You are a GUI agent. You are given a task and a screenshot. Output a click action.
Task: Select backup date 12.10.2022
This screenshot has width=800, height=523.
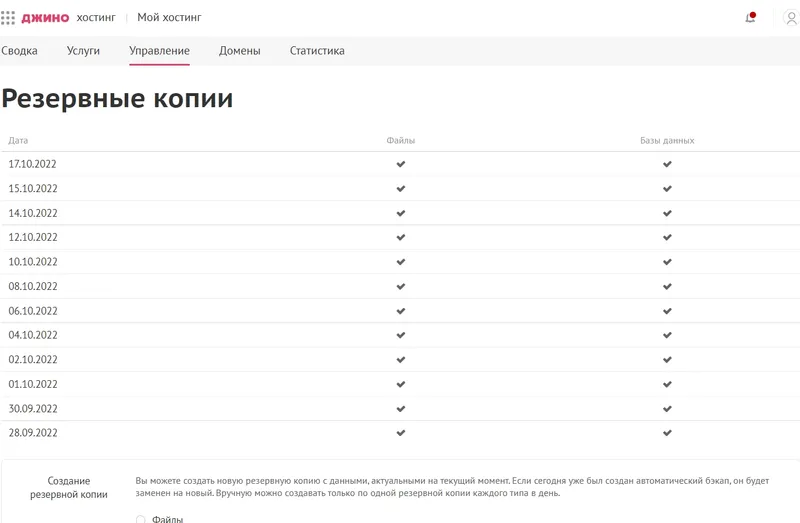click(33, 237)
